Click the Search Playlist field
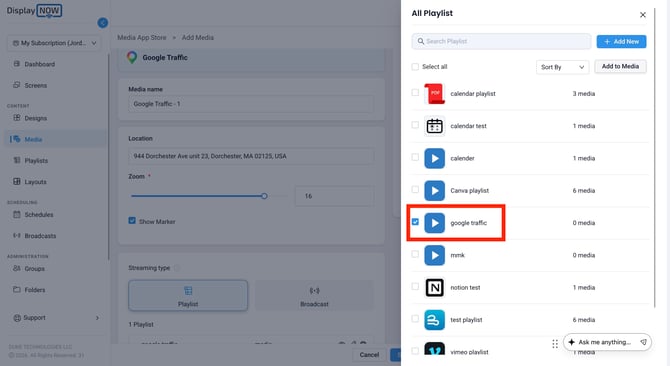The image size is (670, 366). (501, 41)
